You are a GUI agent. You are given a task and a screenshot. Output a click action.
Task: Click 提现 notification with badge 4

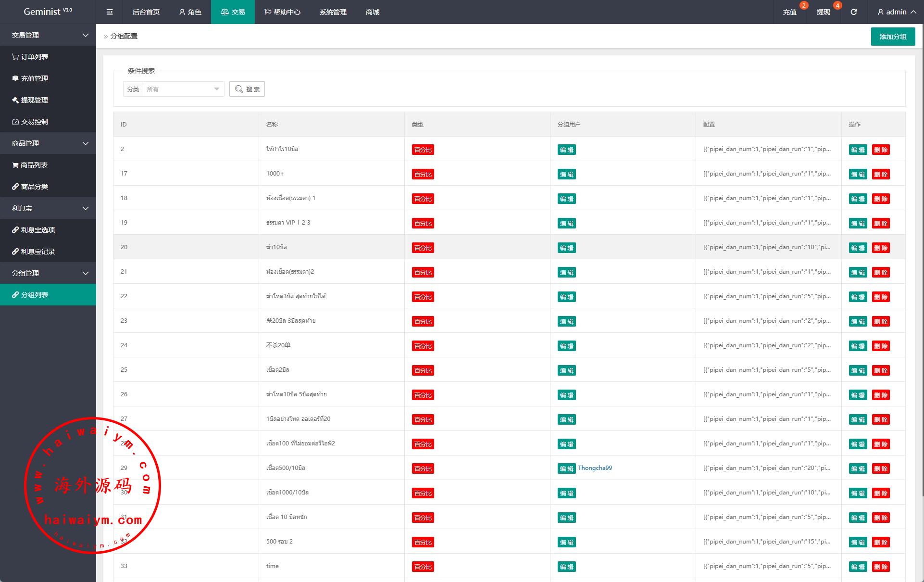coord(823,12)
